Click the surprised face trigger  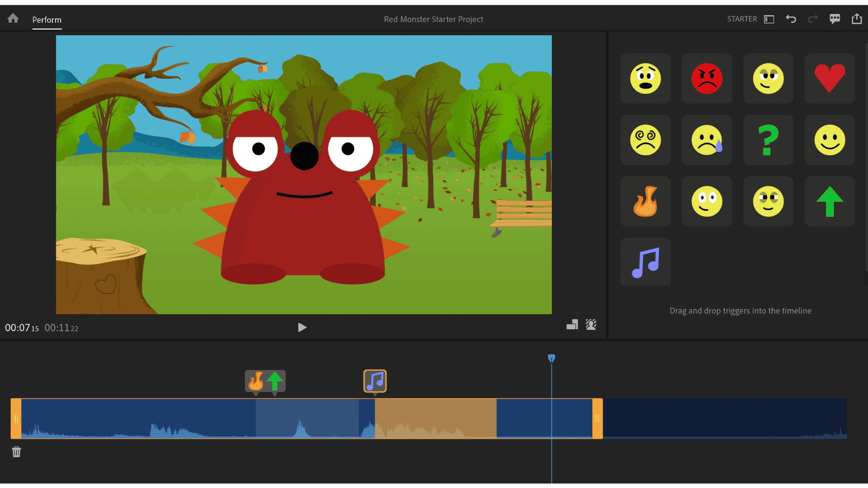coord(645,79)
